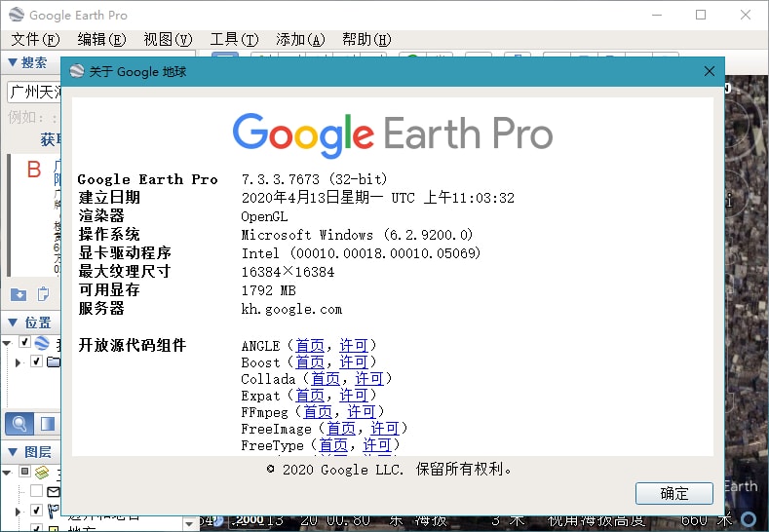The height and width of the screenshot is (532, 769).
Task: Click the globe icon in Places tree
Action: 42,343
